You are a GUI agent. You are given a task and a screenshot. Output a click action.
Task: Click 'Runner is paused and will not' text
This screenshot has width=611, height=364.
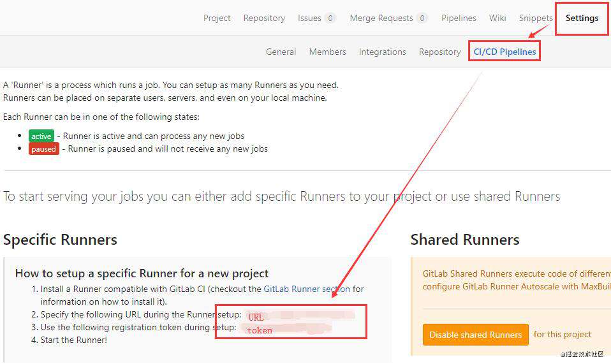(x=168, y=149)
